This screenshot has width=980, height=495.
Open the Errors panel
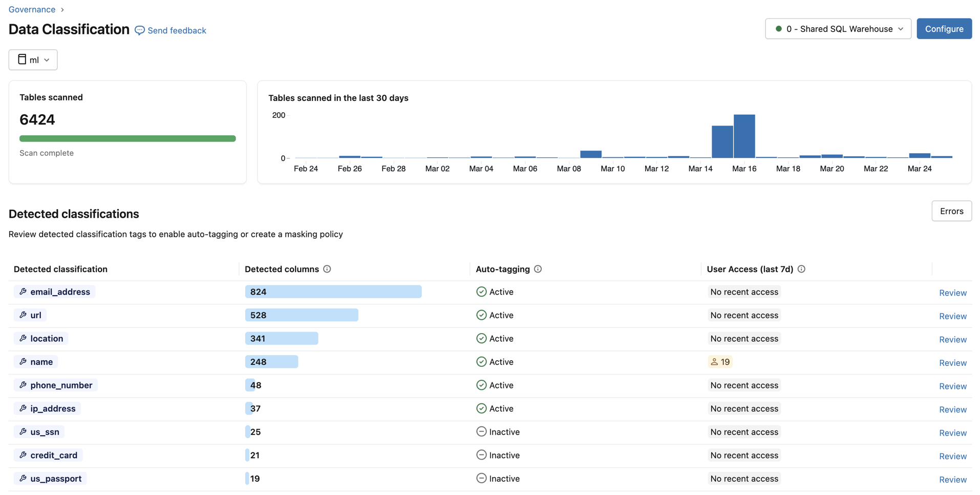coord(951,211)
